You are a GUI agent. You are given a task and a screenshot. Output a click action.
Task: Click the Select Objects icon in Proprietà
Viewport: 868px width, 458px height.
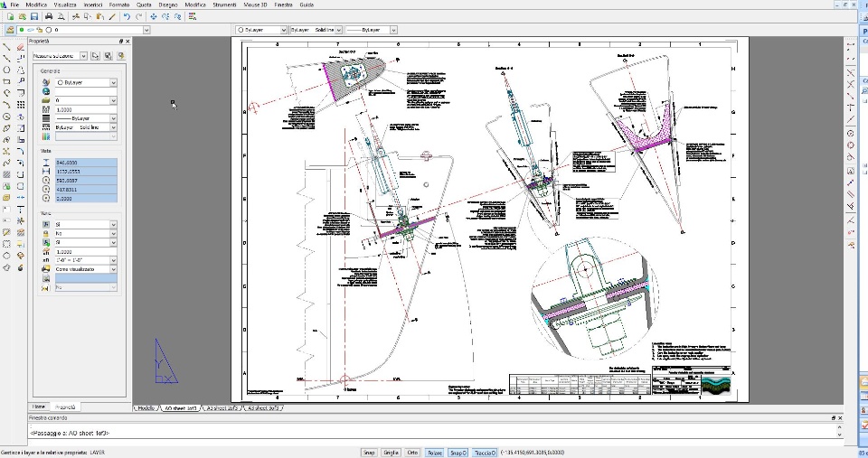point(95,56)
